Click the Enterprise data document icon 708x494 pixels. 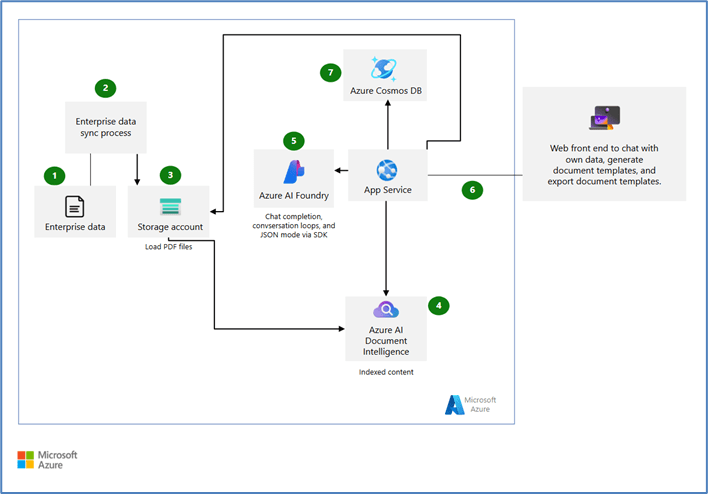tap(74, 206)
